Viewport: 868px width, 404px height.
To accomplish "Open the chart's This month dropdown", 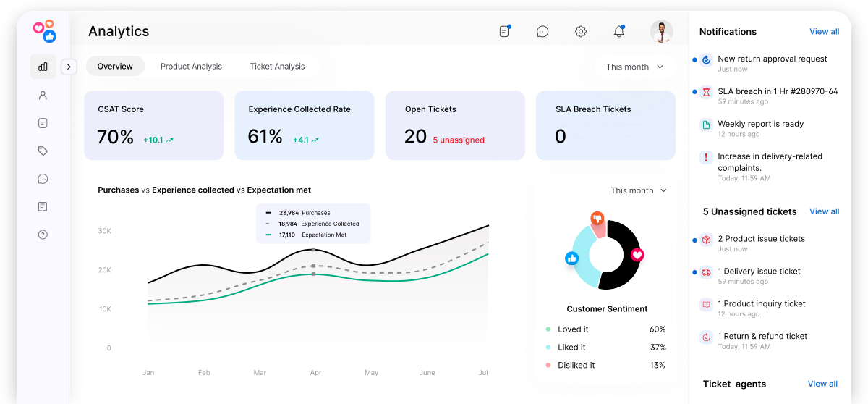I will (x=638, y=190).
